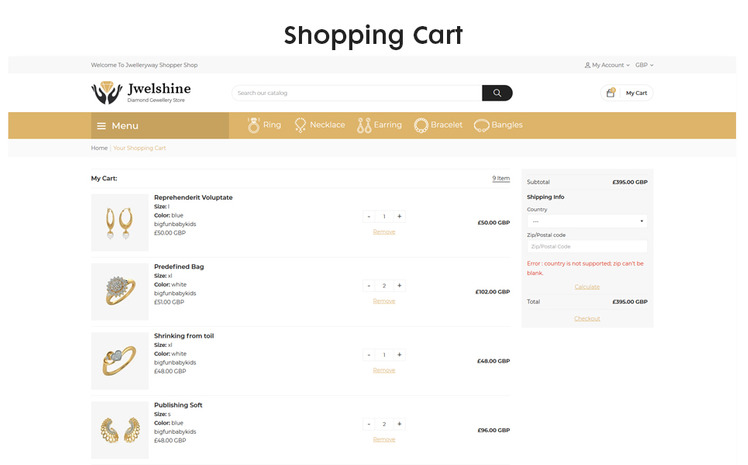Increase quantity of Predefined Bag
The height and width of the screenshot is (465, 748).
pyautogui.click(x=400, y=286)
